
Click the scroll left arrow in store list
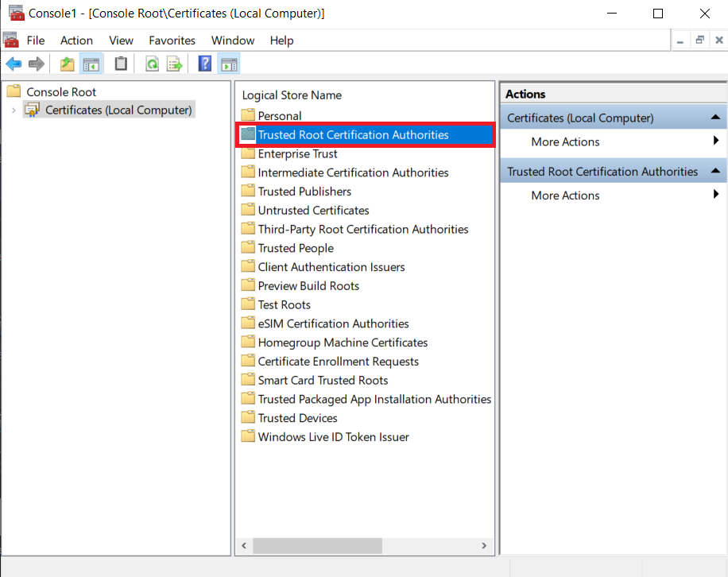[244, 545]
